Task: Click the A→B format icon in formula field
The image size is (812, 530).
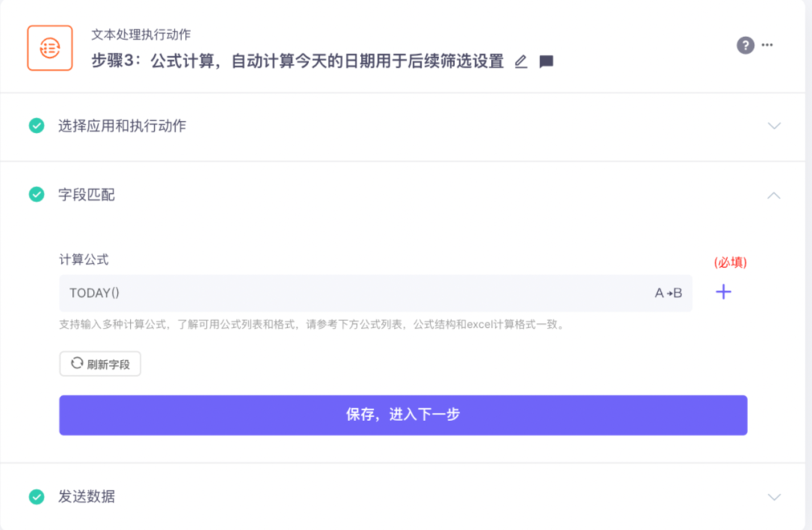Action: point(668,293)
